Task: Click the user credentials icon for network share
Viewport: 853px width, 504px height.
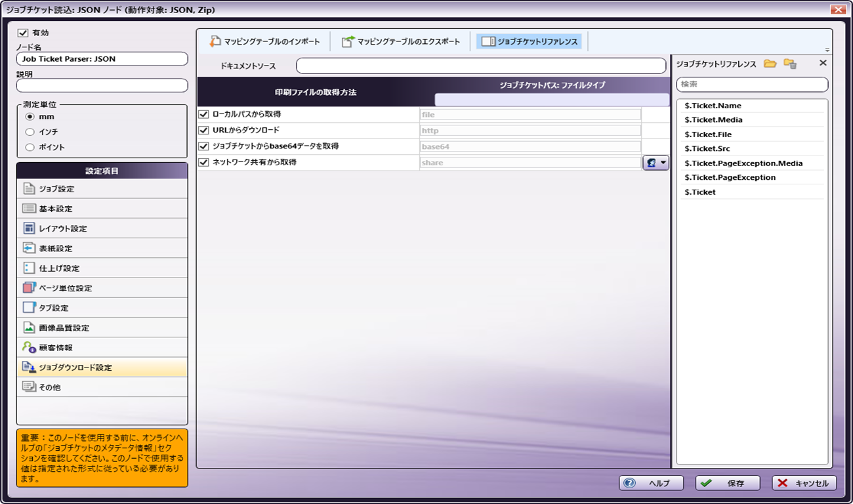Action: pyautogui.click(x=655, y=163)
